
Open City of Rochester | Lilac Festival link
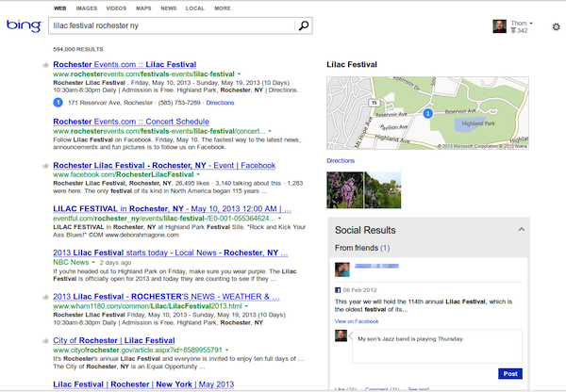point(114,340)
